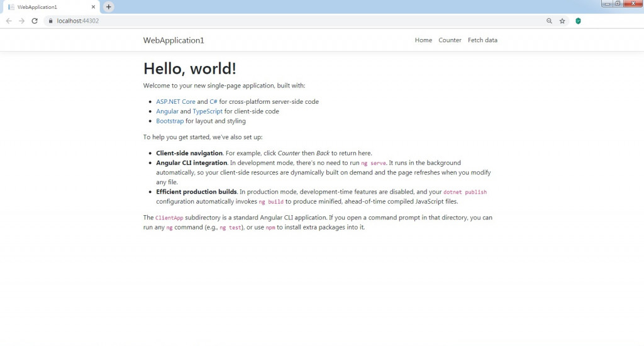
Task: Click the 'dotnet publish' code text
Action: [x=465, y=192]
